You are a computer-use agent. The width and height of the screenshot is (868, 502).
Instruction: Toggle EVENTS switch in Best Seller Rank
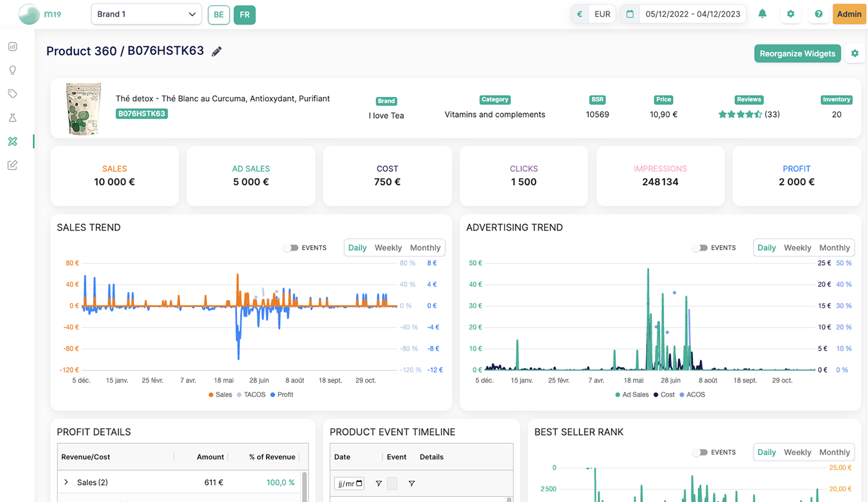tap(700, 453)
